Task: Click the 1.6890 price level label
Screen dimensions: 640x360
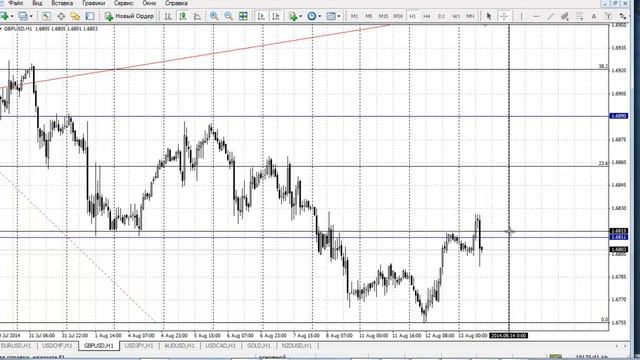Action: click(618, 116)
